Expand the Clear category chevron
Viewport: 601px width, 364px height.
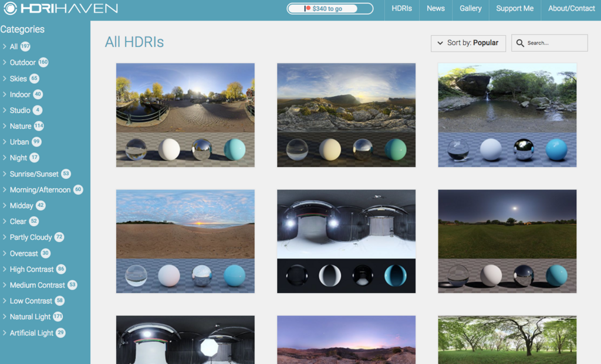[x=4, y=221]
